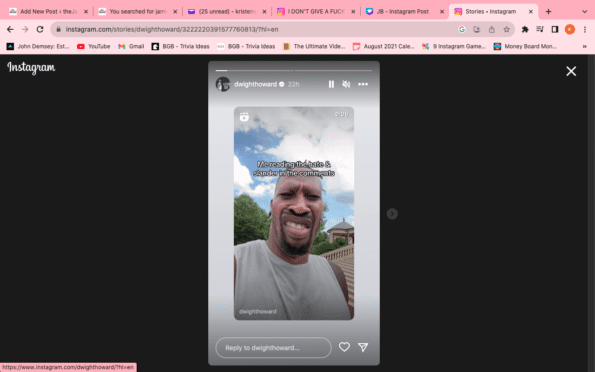
Task: Close the story viewer with the X
Action: coord(571,71)
